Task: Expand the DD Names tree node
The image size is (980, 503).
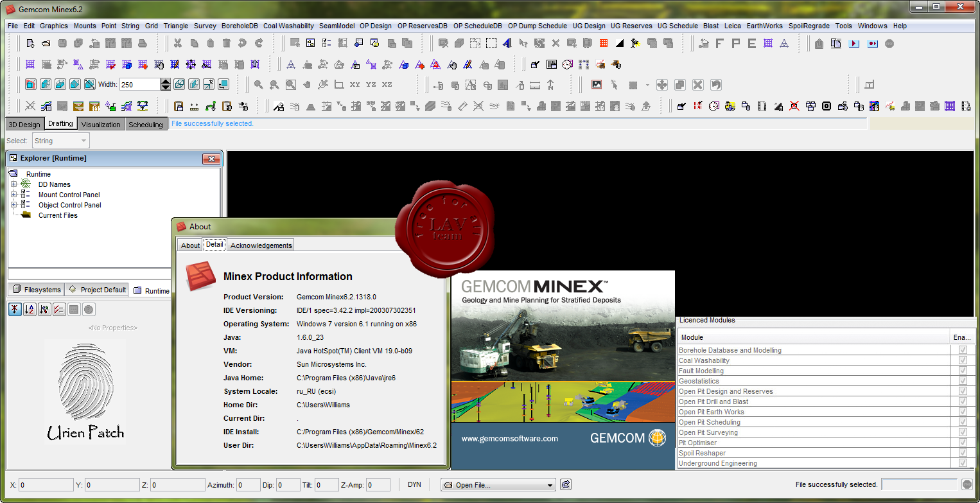Action: [x=13, y=184]
